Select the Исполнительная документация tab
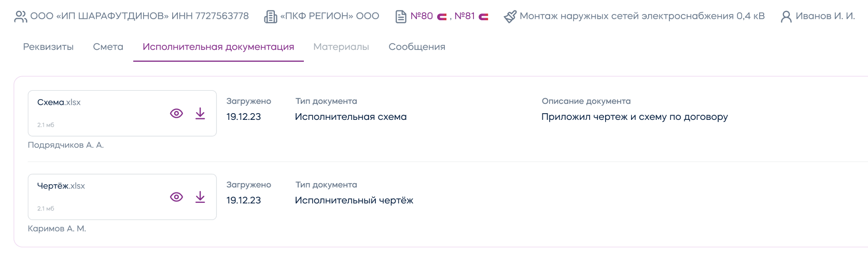Screen dimensions: 868x274 coord(218,47)
